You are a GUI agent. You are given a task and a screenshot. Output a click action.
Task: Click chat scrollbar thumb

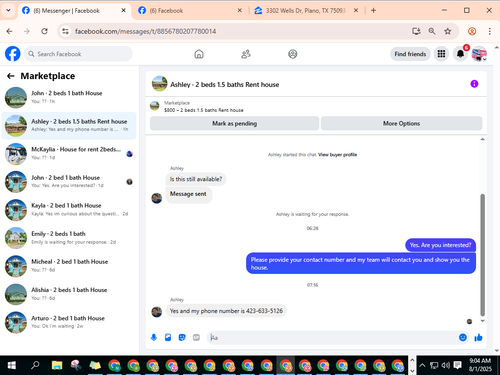point(482,255)
